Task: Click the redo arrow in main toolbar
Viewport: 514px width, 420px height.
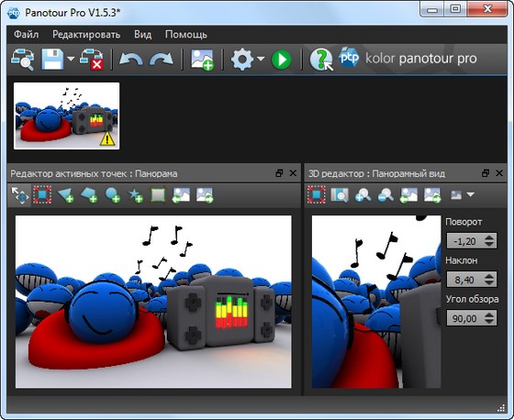Action: click(x=162, y=60)
